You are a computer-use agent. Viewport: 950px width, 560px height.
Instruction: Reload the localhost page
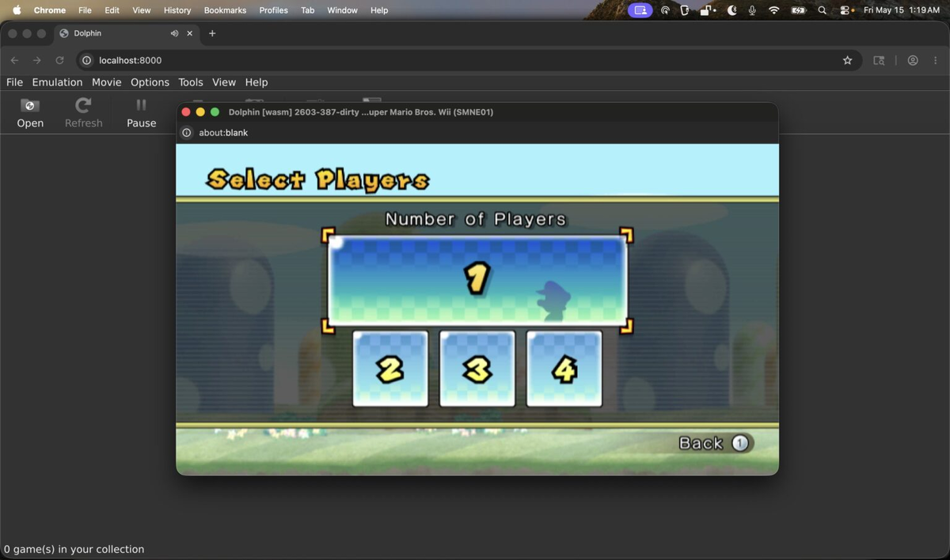pyautogui.click(x=59, y=60)
